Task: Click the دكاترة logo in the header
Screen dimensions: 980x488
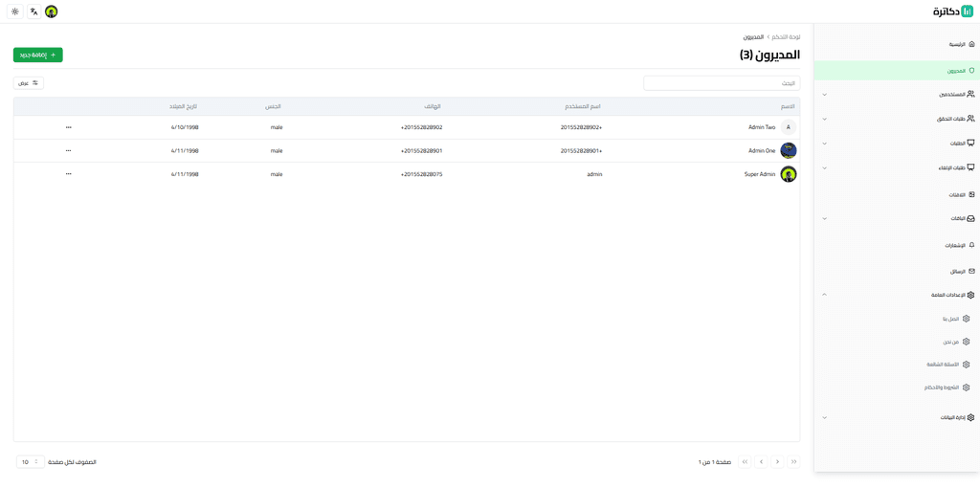Action: (x=953, y=11)
